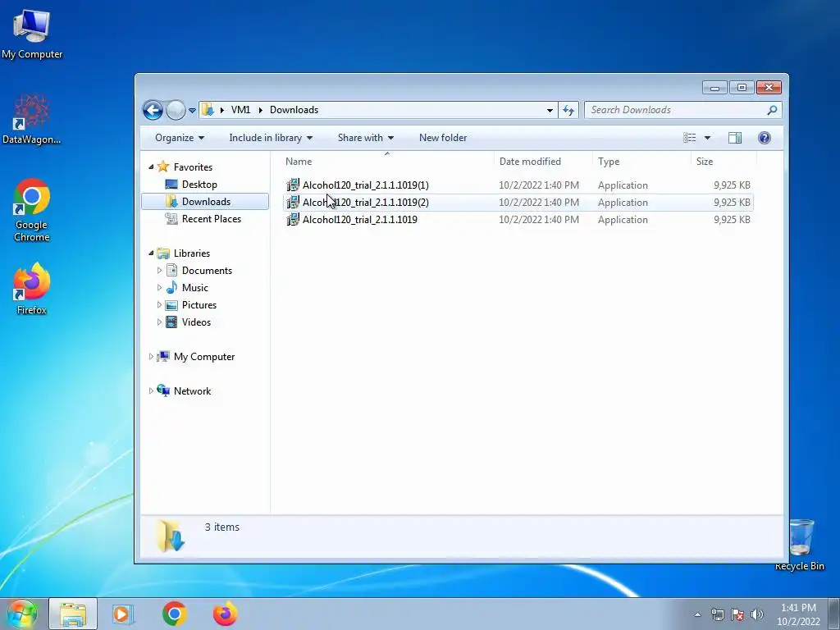Click Windows Explorer taskbar button
This screenshot has width=840, height=630.
pyautogui.click(x=73, y=614)
